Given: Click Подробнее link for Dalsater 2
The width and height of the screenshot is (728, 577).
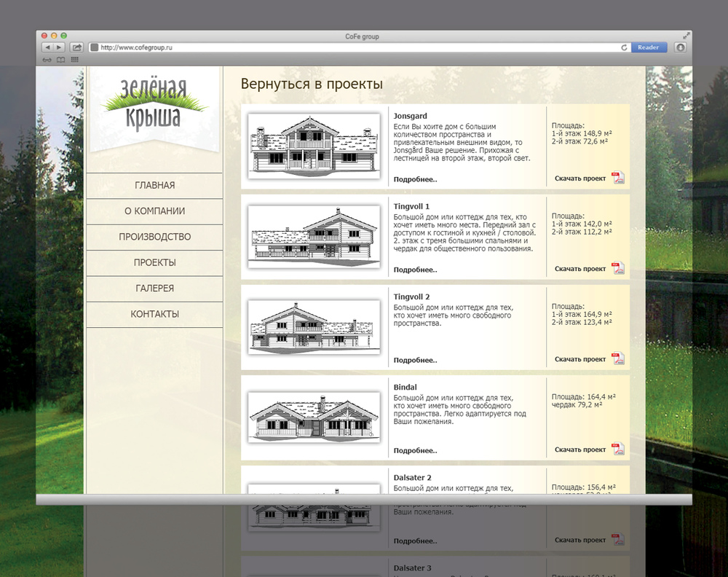Looking at the screenshot, I should [x=415, y=541].
